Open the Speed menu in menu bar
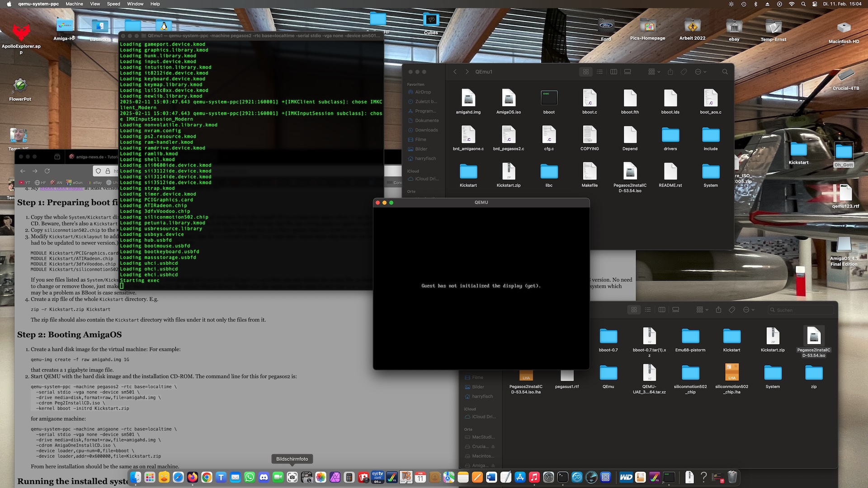 pos(113,4)
